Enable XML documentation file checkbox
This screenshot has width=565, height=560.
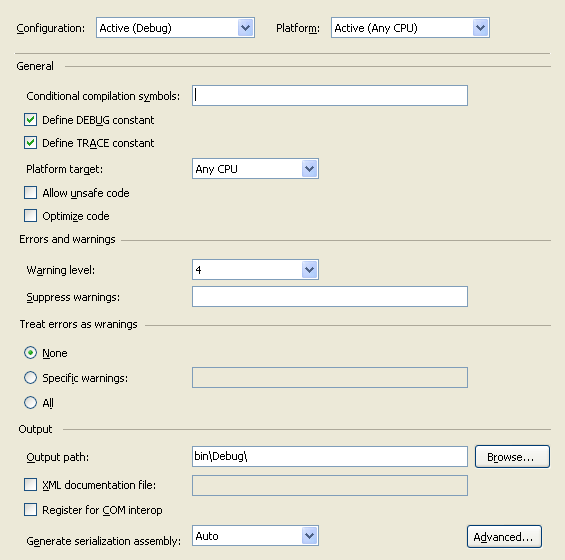coord(31,485)
